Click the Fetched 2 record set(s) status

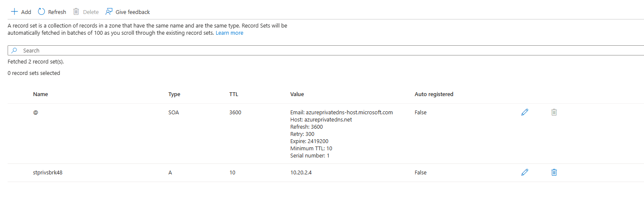tap(36, 62)
